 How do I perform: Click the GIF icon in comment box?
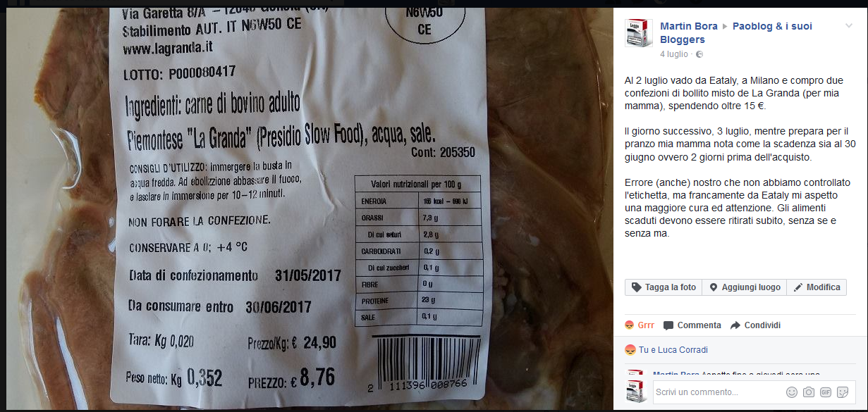[825, 392]
